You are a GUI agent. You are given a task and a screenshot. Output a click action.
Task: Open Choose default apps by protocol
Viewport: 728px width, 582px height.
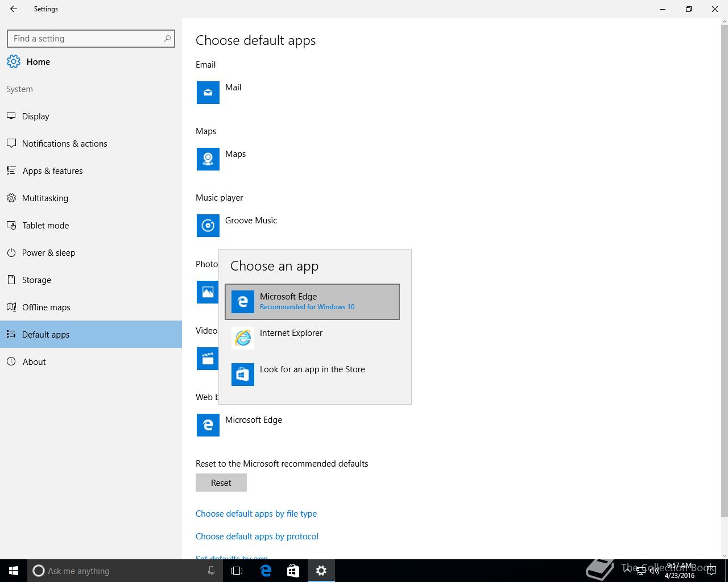tap(257, 537)
